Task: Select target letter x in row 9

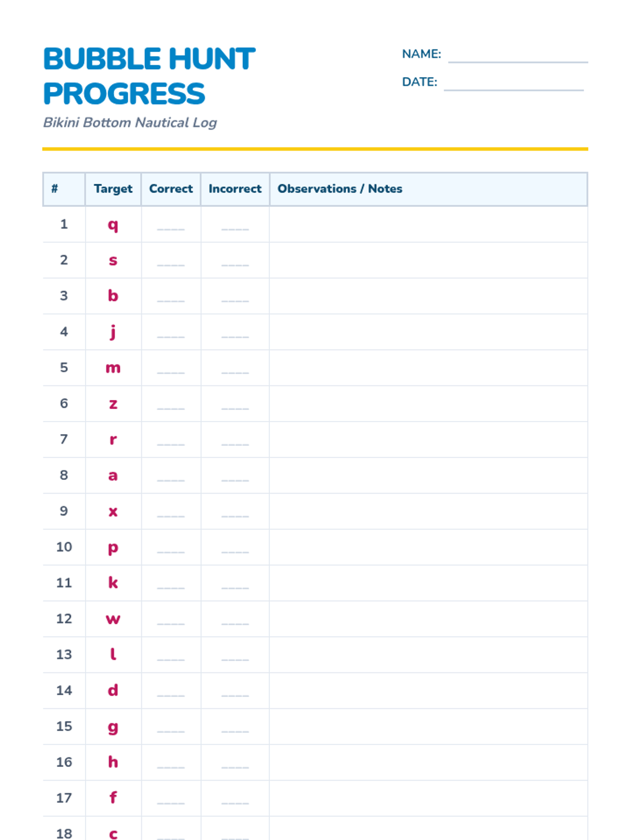Action: tap(113, 511)
